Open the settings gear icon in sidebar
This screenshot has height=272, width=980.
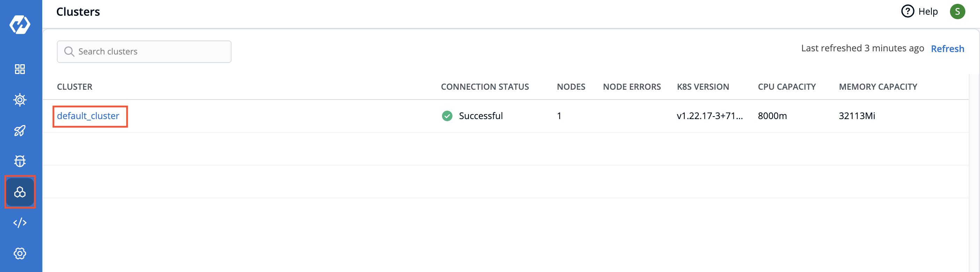pyautogui.click(x=20, y=253)
